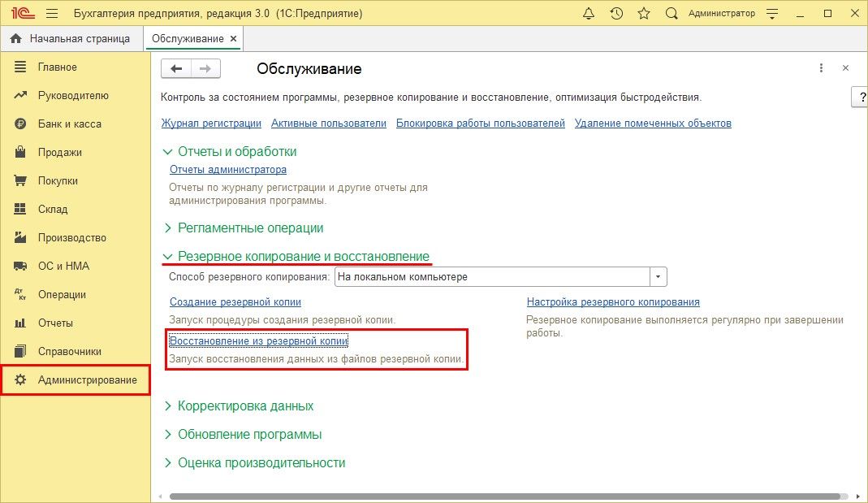Open the Способ резервного копирования dropdown
This screenshot has width=868, height=503.
point(658,277)
